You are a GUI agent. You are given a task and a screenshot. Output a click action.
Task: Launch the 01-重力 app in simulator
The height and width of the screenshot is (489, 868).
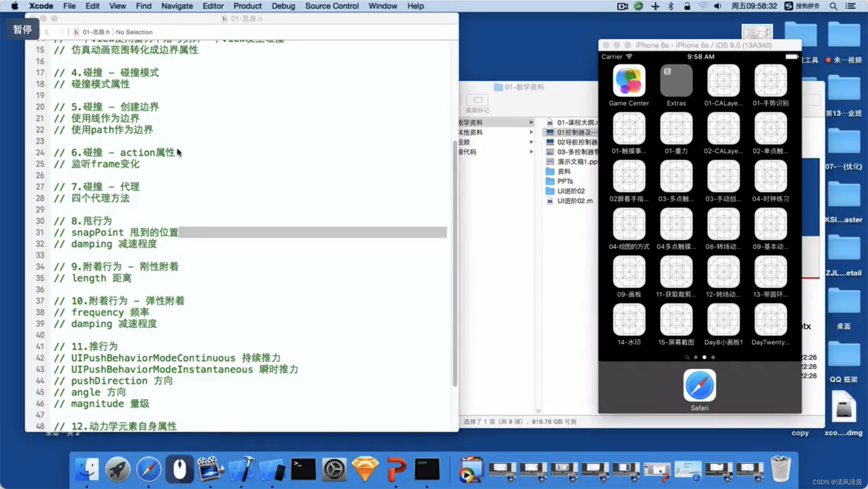coord(676,128)
